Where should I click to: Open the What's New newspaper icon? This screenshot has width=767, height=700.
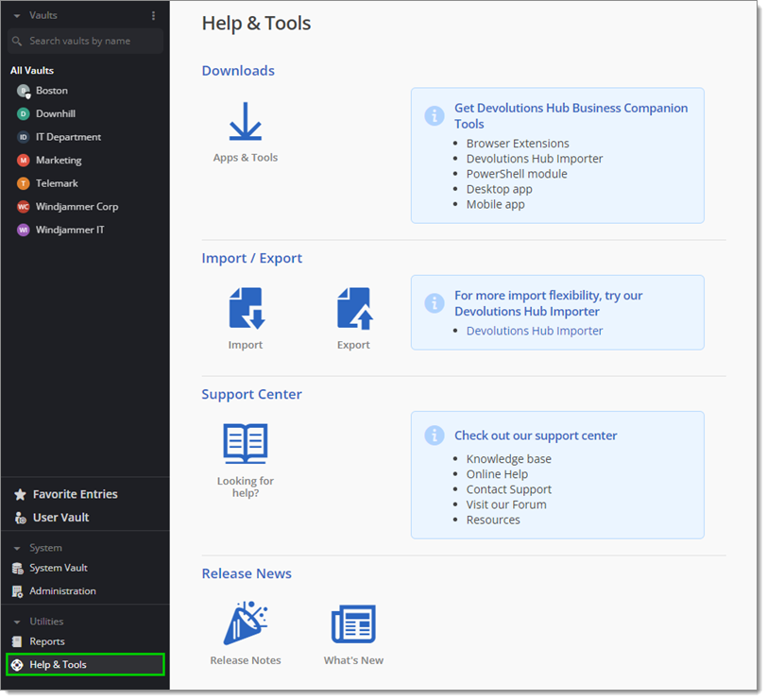[353, 623]
